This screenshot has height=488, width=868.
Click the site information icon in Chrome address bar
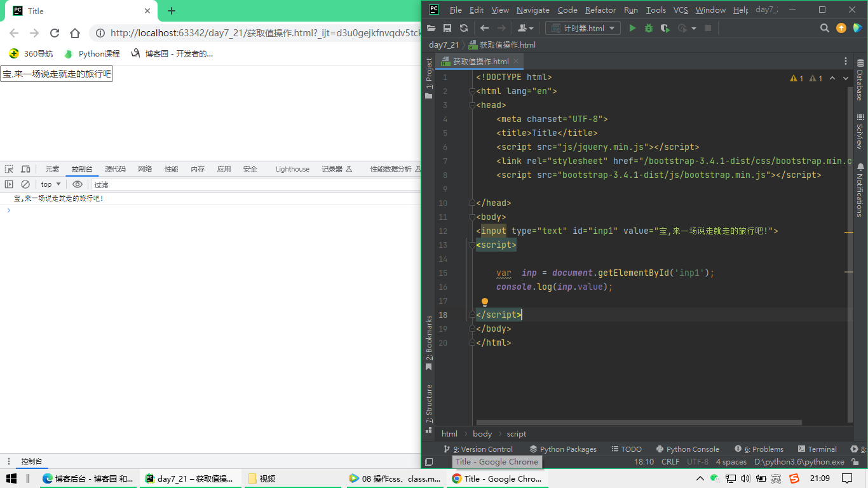100,33
